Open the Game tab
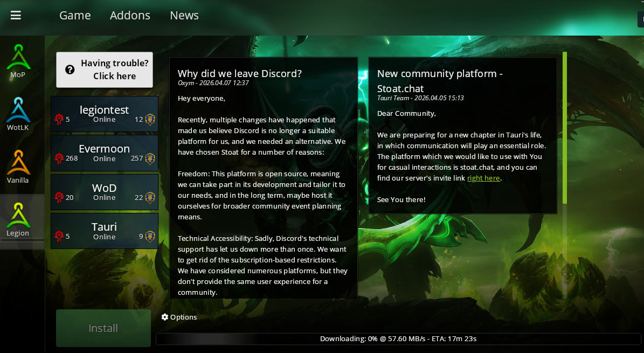The height and width of the screenshot is (353, 644). [x=75, y=15]
